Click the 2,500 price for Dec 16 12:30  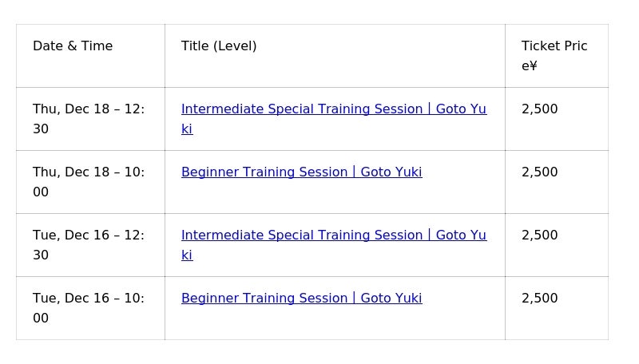click(540, 235)
